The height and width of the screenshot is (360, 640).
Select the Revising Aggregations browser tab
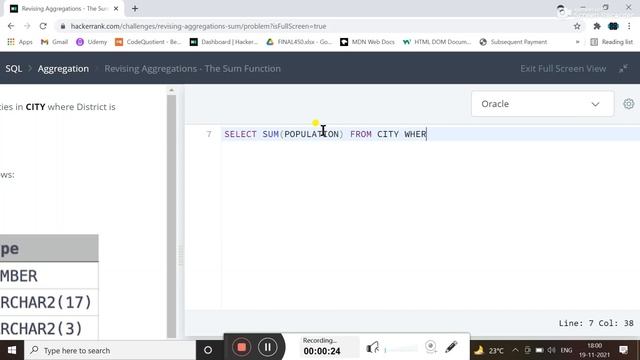[63, 9]
